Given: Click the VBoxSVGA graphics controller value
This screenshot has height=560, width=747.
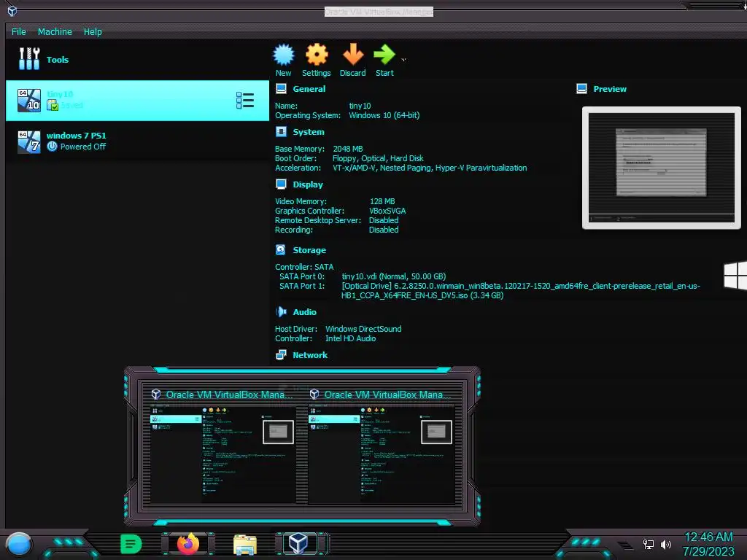Looking at the screenshot, I should coord(387,211).
